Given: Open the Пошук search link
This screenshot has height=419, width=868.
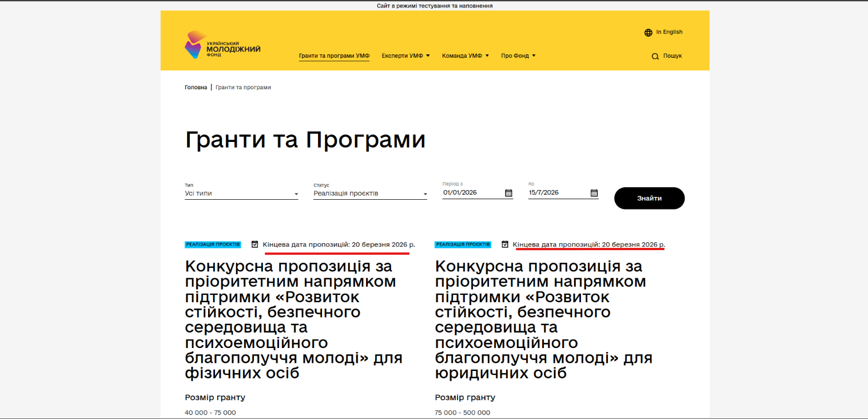Looking at the screenshot, I should pos(672,56).
